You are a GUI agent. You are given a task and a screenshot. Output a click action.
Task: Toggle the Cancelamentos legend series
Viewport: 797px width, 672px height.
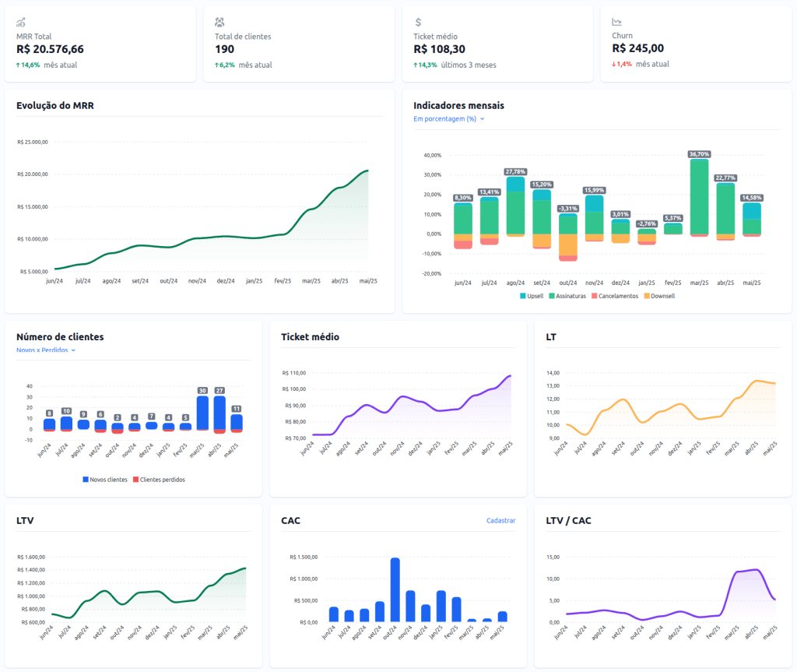pyautogui.click(x=615, y=296)
